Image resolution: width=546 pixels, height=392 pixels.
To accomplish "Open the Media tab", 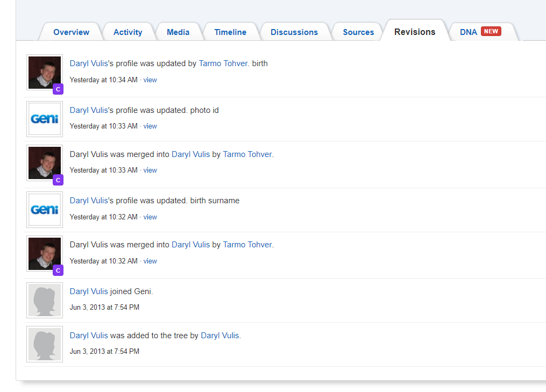I will click(178, 32).
